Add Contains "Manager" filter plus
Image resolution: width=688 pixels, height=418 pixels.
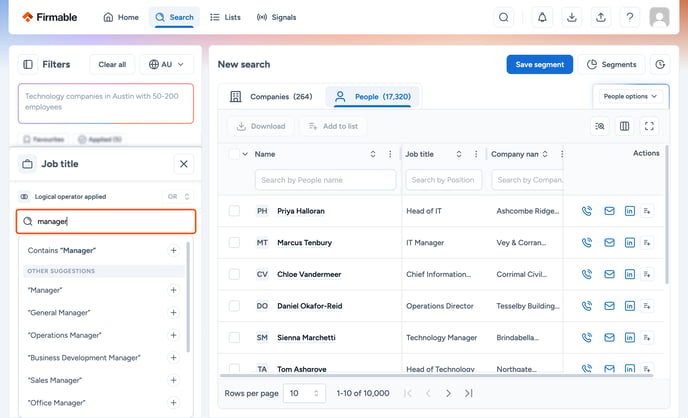(173, 250)
